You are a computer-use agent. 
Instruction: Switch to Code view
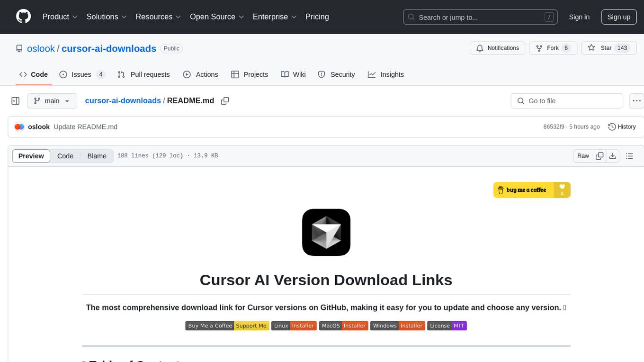click(x=65, y=156)
